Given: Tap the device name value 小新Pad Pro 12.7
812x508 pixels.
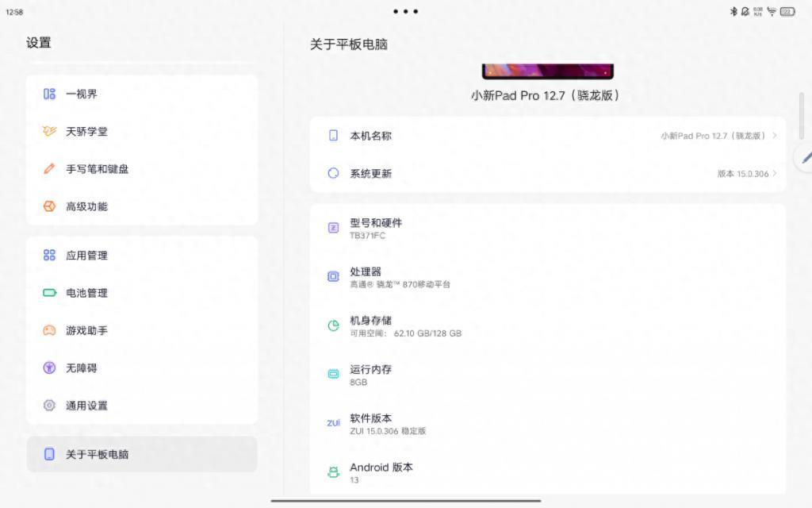Looking at the screenshot, I should pos(713,136).
